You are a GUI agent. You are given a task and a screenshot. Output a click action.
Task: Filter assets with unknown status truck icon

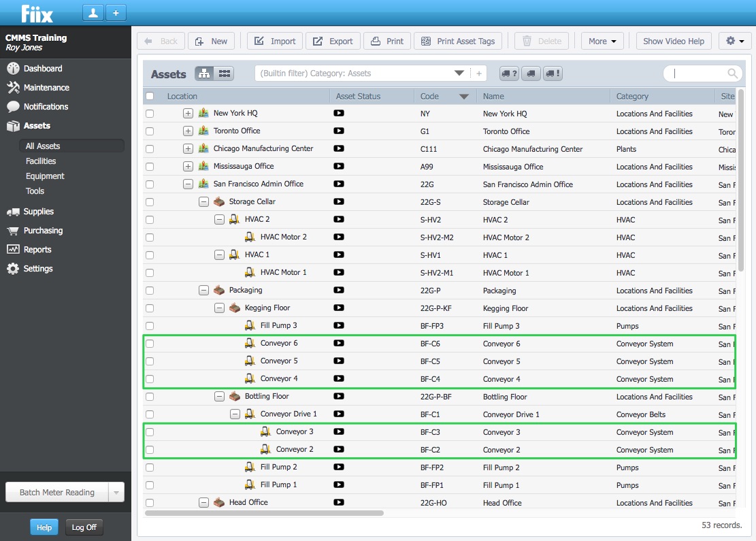[x=509, y=73]
